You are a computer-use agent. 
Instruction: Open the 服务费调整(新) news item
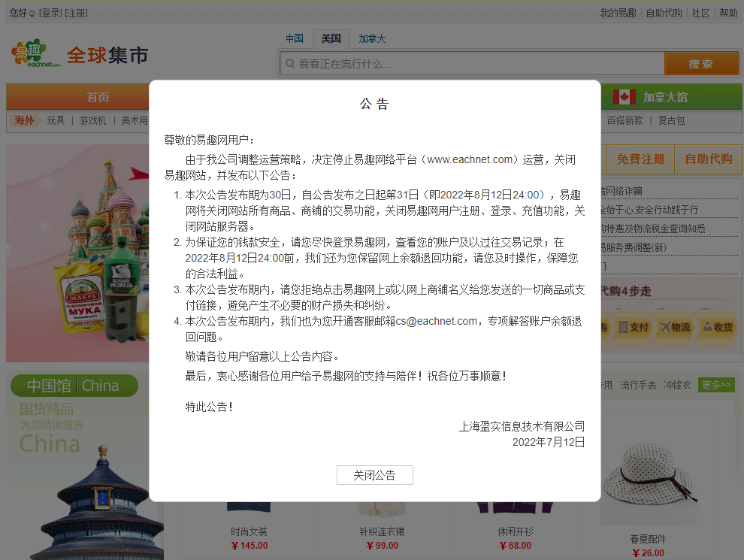point(634,248)
